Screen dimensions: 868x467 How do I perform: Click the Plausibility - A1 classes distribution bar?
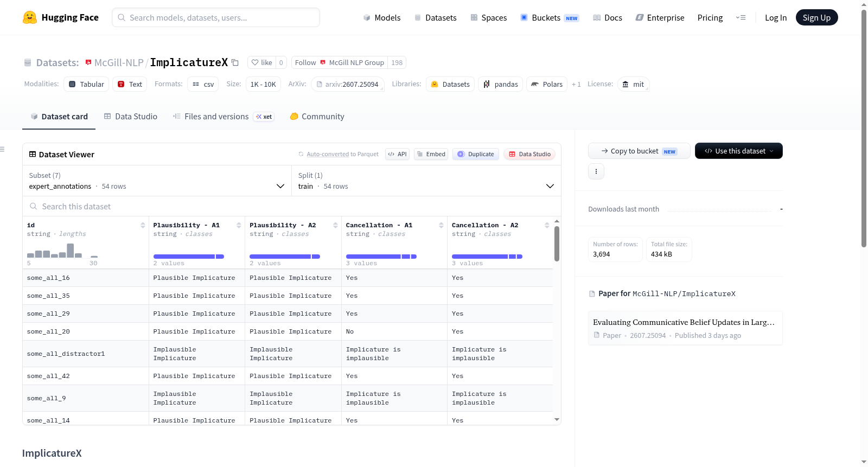coord(189,257)
